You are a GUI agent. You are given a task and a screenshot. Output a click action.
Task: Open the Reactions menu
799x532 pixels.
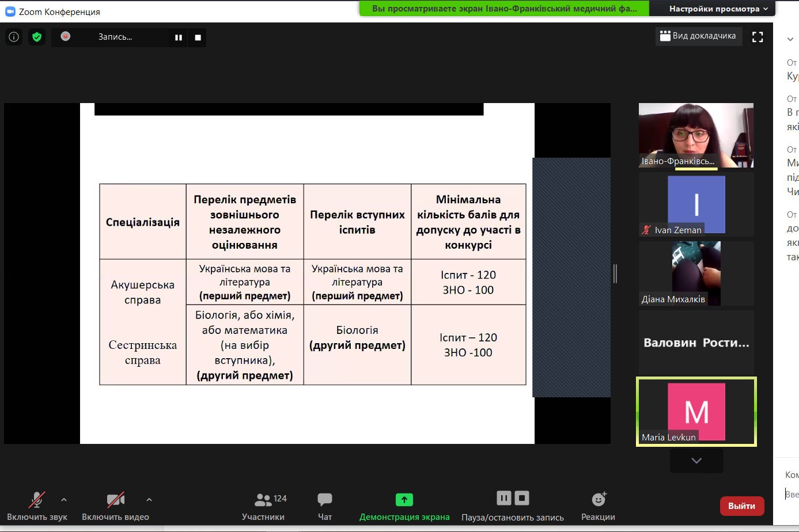coord(598,506)
